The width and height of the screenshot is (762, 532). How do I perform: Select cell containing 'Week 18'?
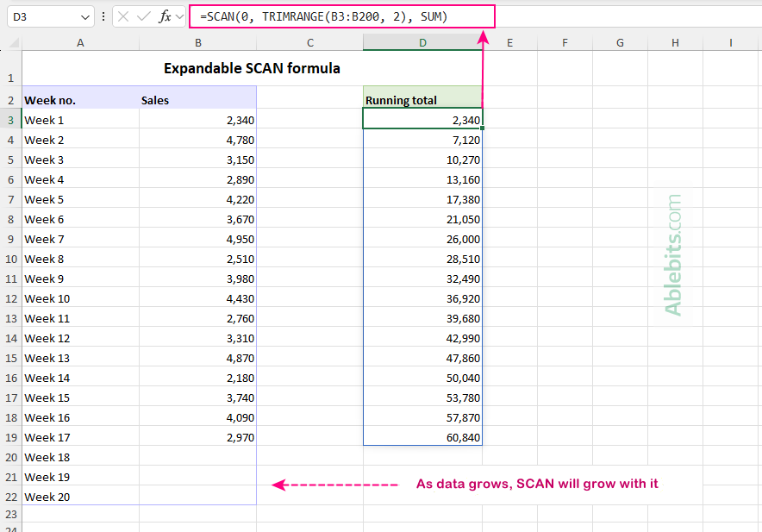click(81, 457)
